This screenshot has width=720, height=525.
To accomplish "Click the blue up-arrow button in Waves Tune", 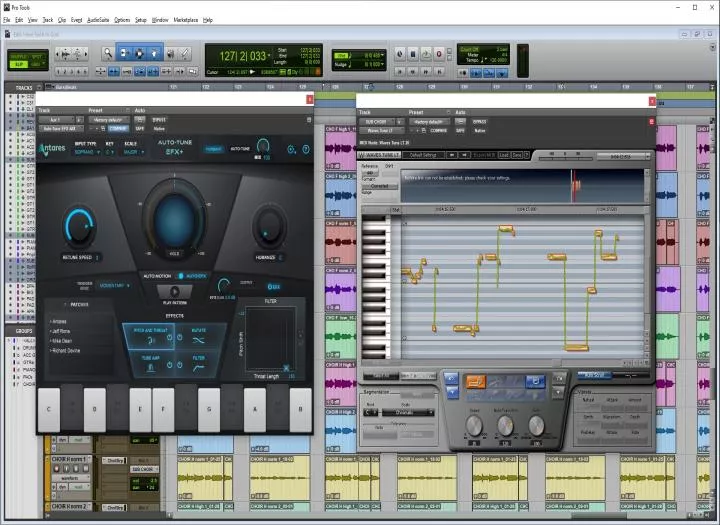I will (x=452, y=379).
